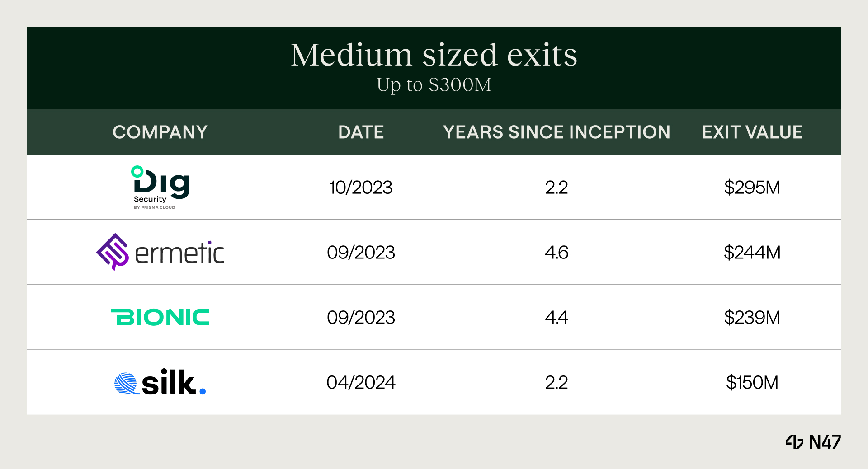This screenshot has height=469, width=868.
Task: Click the 10/2023 date cell
Action: pos(361,188)
